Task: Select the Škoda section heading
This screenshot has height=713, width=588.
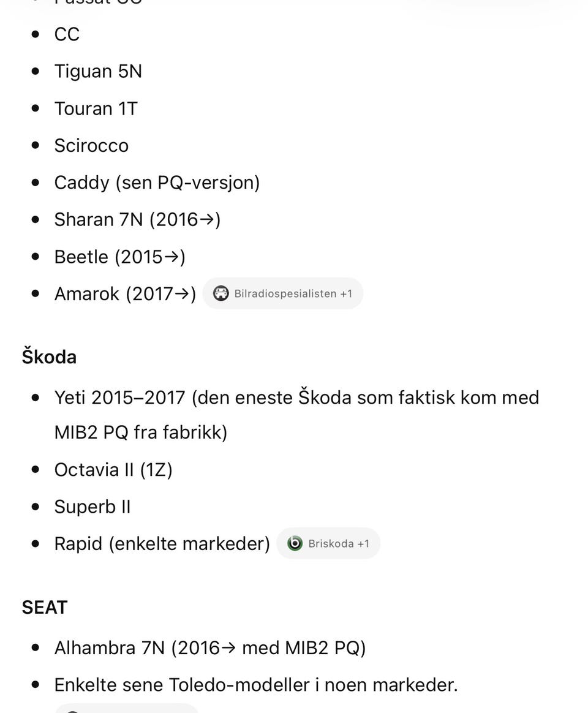Action: click(x=49, y=356)
